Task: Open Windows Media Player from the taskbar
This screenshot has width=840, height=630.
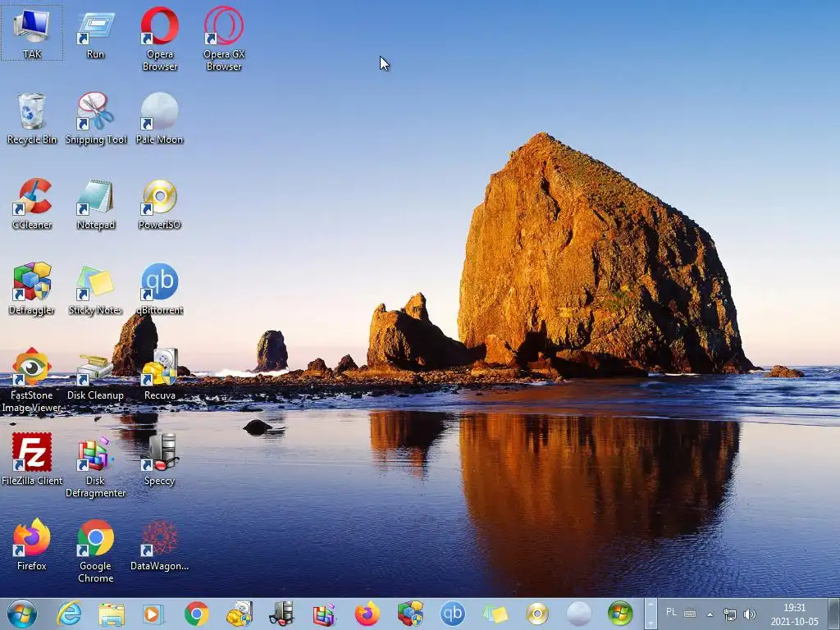Action: [153, 614]
